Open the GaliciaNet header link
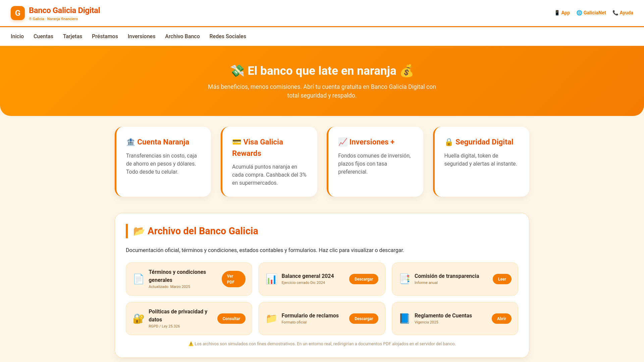Image resolution: width=644 pixels, height=362 pixels. pos(591,13)
